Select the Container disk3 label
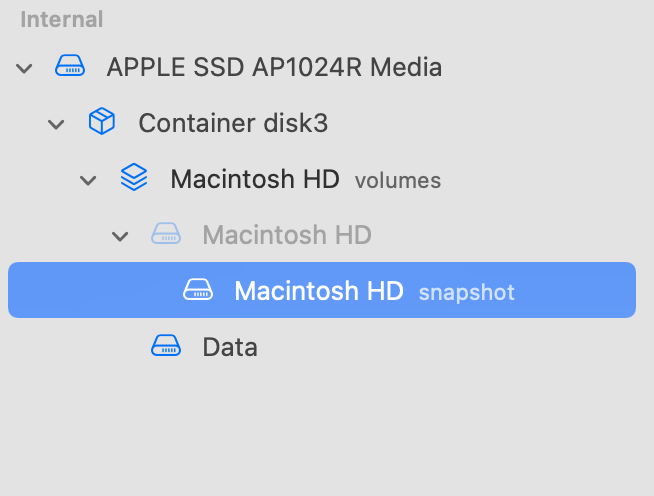654x496 pixels. [233, 124]
